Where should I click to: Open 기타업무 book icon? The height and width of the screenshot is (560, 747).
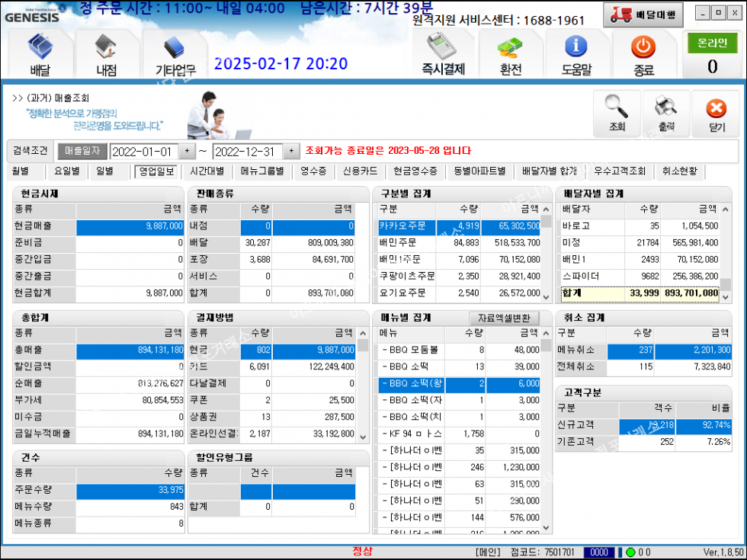point(175,53)
